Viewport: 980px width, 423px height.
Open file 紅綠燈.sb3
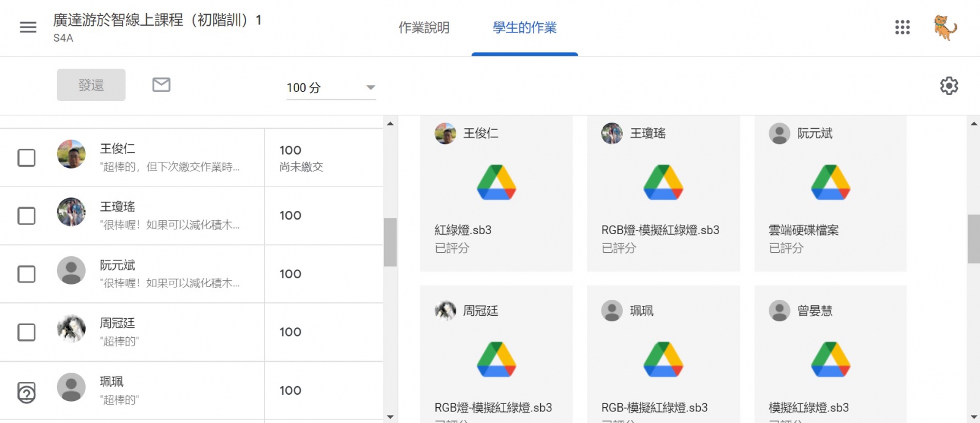(x=463, y=230)
